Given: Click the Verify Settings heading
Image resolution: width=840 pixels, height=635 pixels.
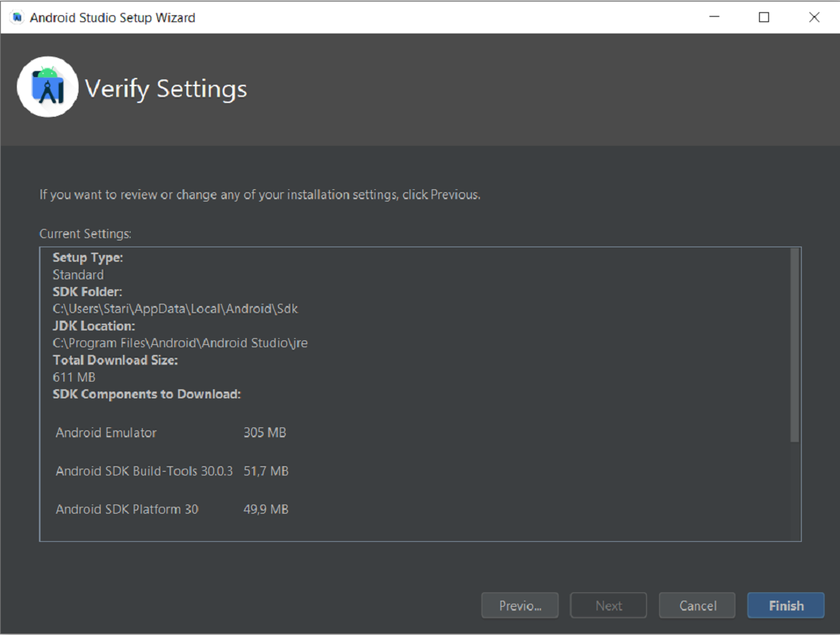Looking at the screenshot, I should click(166, 89).
